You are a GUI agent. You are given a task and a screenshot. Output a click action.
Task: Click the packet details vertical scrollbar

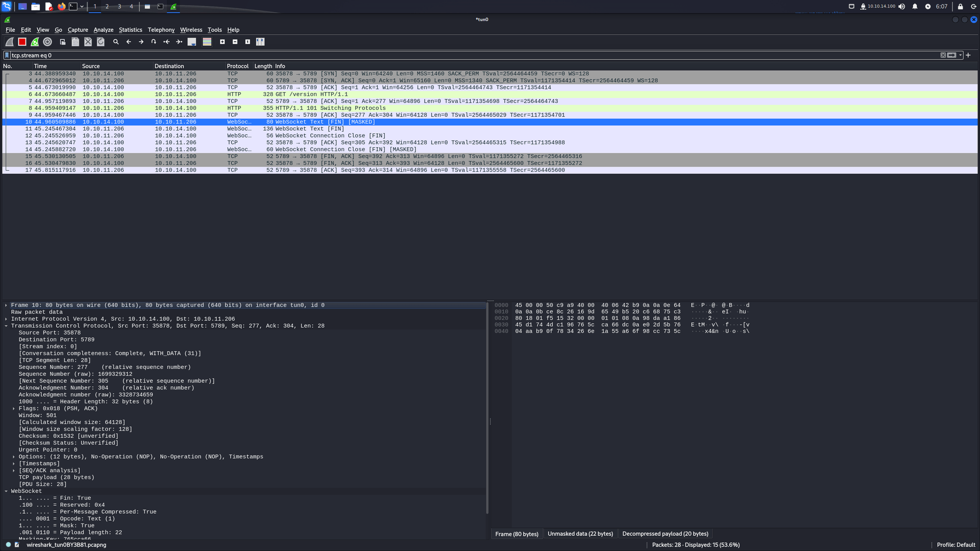tap(487, 408)
